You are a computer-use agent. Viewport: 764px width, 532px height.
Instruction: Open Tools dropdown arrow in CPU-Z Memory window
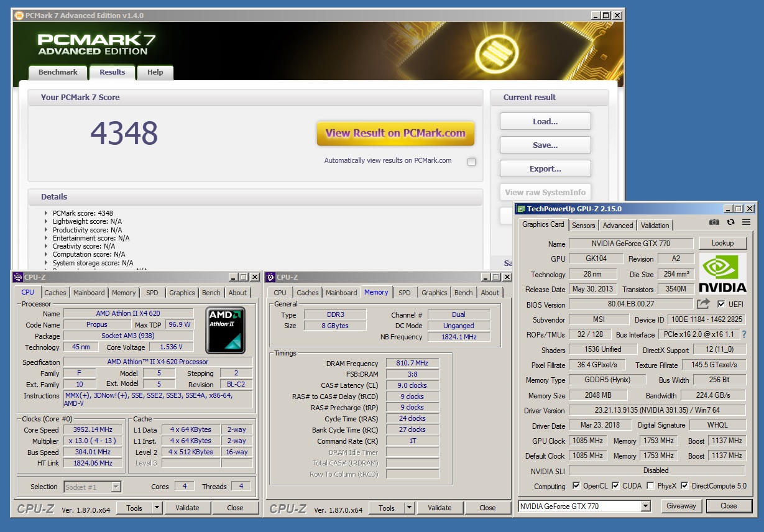[x=409, y=508]
